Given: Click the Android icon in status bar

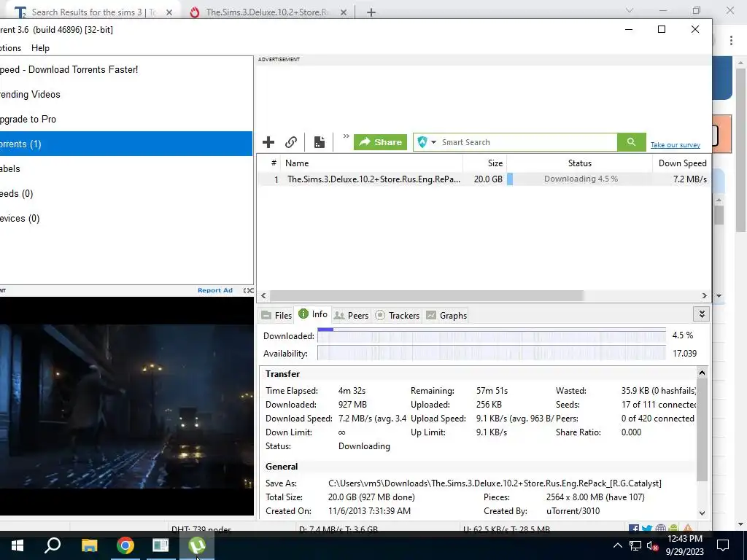Looking at the screenshot, I should [673, 529].
